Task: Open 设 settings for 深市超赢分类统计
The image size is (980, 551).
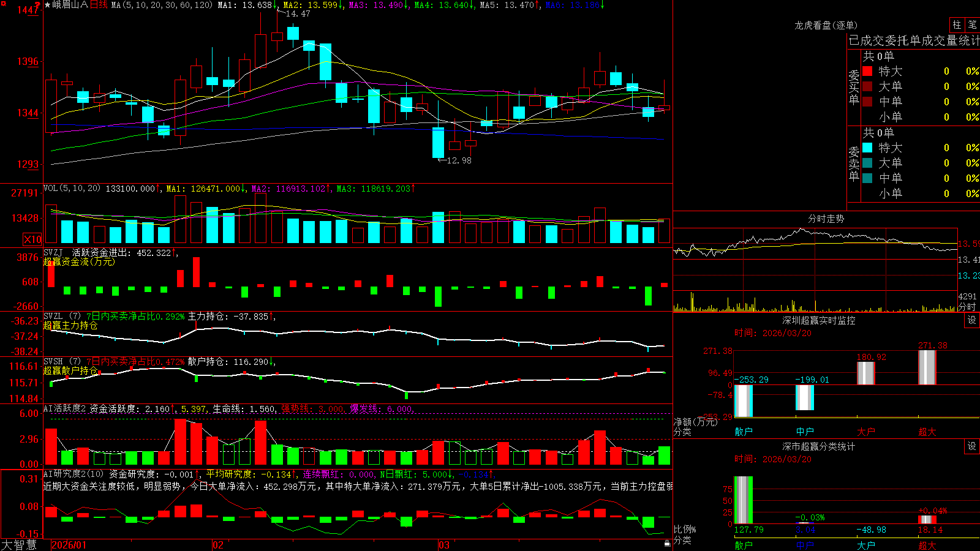Action: click(x=972, y=446)
